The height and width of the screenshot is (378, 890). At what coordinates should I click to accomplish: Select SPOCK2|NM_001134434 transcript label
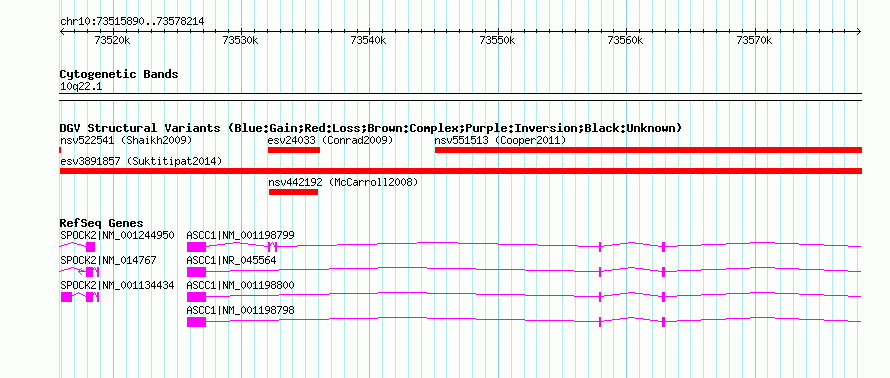[117, 285]
